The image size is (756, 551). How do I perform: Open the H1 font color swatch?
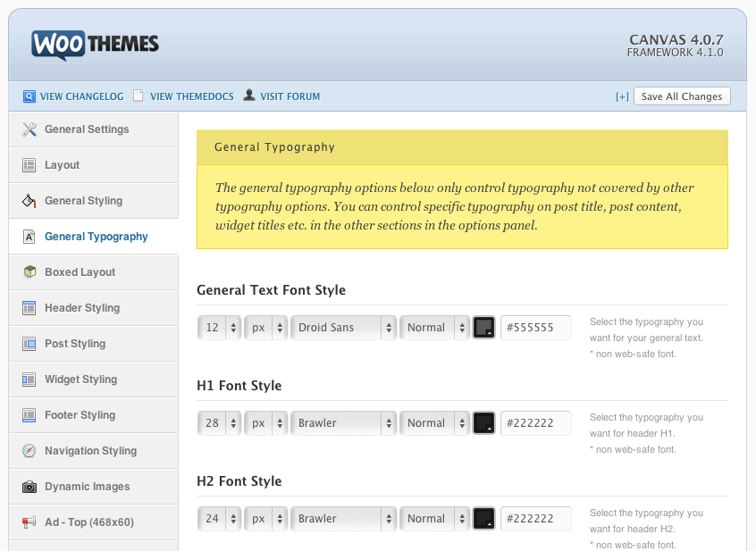click(x=483, y=423)
